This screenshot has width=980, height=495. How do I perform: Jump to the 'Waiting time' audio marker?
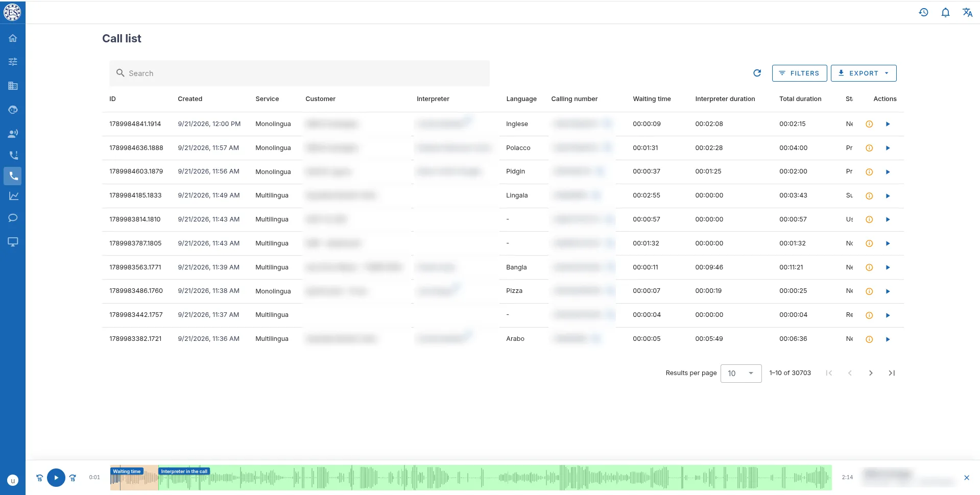tap(127, 472)
